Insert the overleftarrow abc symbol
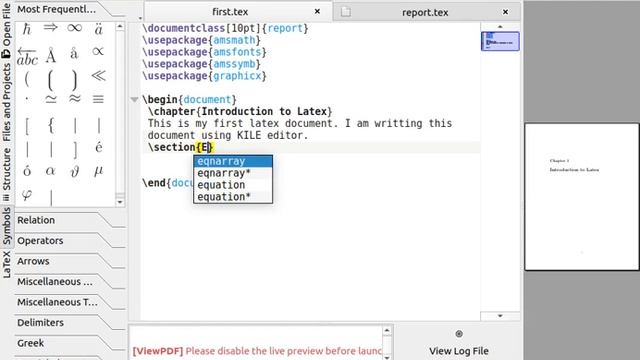Screen dimensions: 640x360 coord(27,56)
